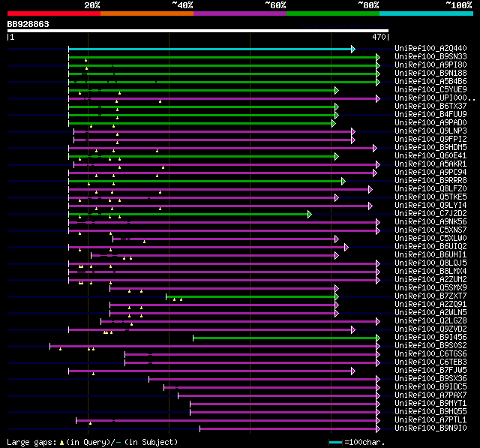Click the UniRef100_B9S0S2 label
Screen dimensions: 480x448
point(430,346)
